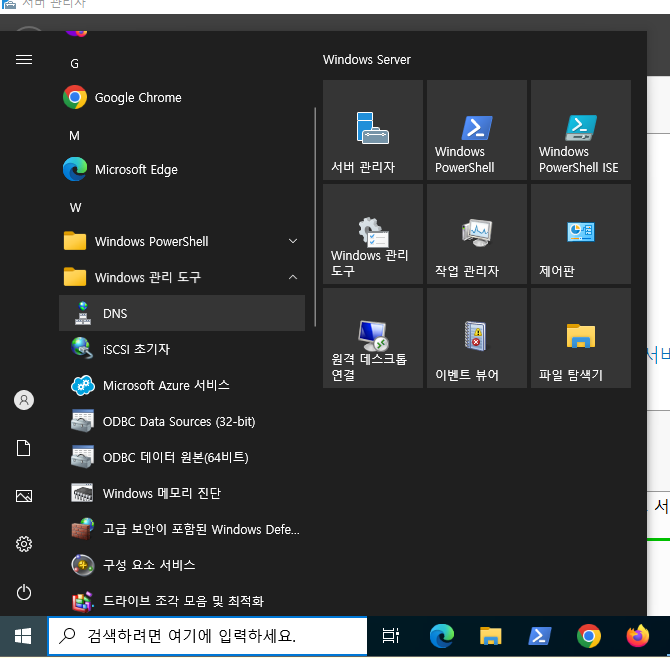670x658 pixels.
Task: Open the Windows PowerShell tile
Action: 476,130
